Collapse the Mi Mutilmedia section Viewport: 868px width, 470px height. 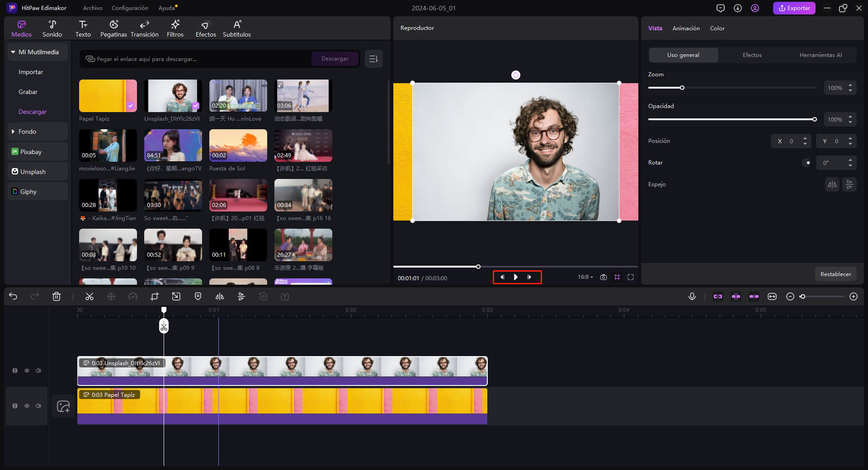pyautogui.click(x=14, y=52)
